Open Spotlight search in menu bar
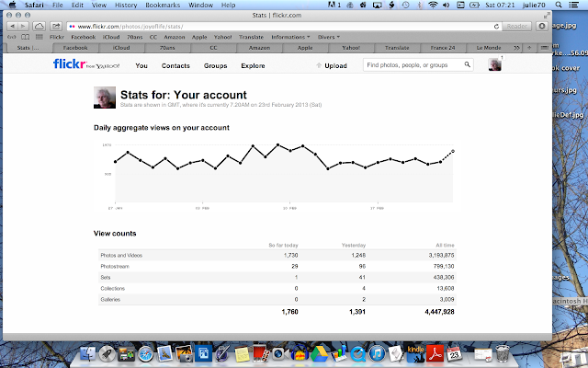This screenshot has height=368, width=588. click(559, 5)
